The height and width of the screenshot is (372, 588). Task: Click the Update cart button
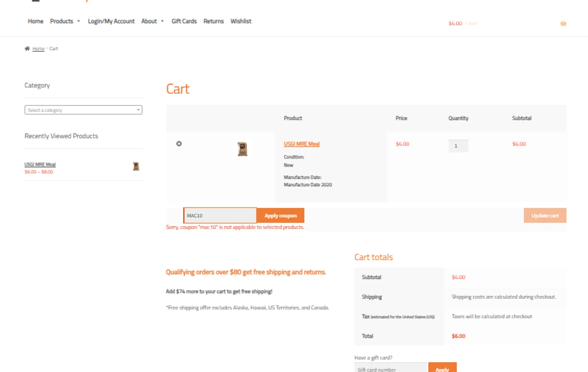(545, 215)
